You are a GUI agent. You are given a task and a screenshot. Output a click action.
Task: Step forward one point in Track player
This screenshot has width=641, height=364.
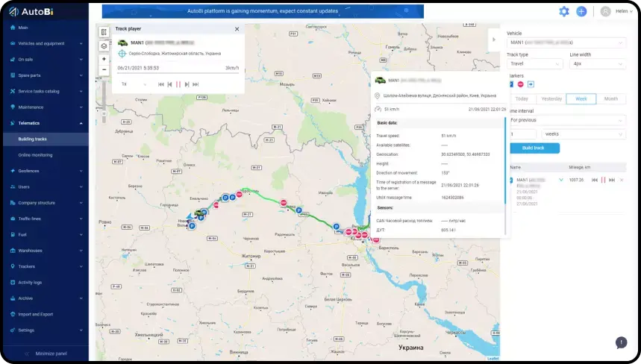click(187, 84)
